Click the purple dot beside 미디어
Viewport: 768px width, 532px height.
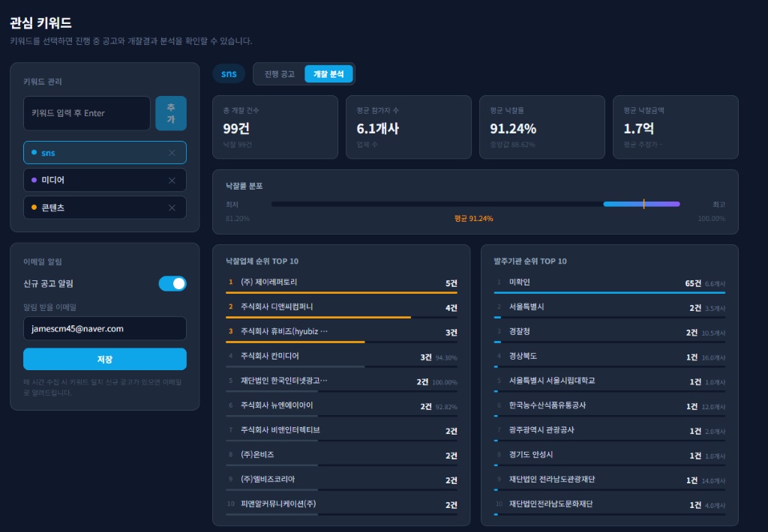pyautogui.click(x=34, y=181)
